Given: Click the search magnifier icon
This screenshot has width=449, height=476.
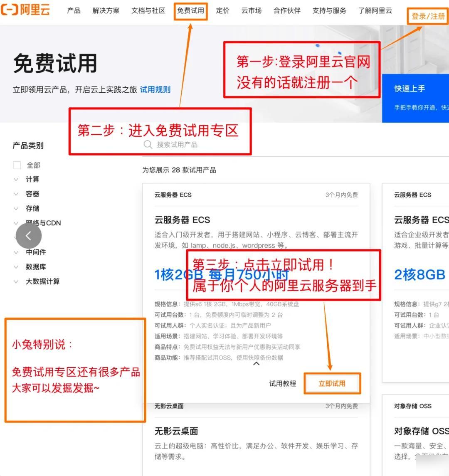Looking at the screenshot, I should [x=148, y=145].
